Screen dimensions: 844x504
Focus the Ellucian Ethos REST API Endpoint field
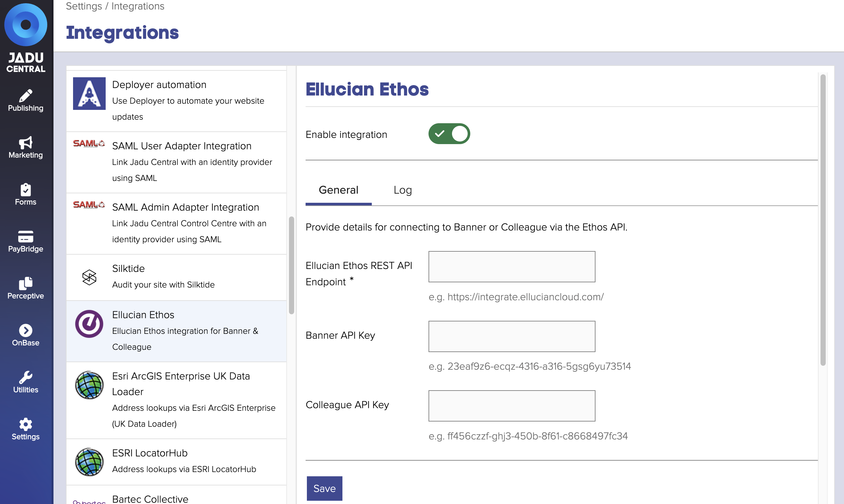pos(512,267)
